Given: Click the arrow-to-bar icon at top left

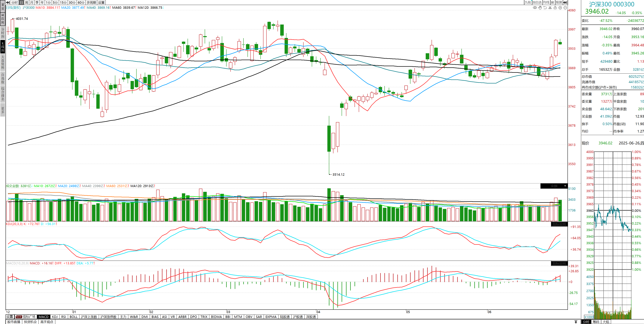Looking at the screenshot, I should 8,3.
